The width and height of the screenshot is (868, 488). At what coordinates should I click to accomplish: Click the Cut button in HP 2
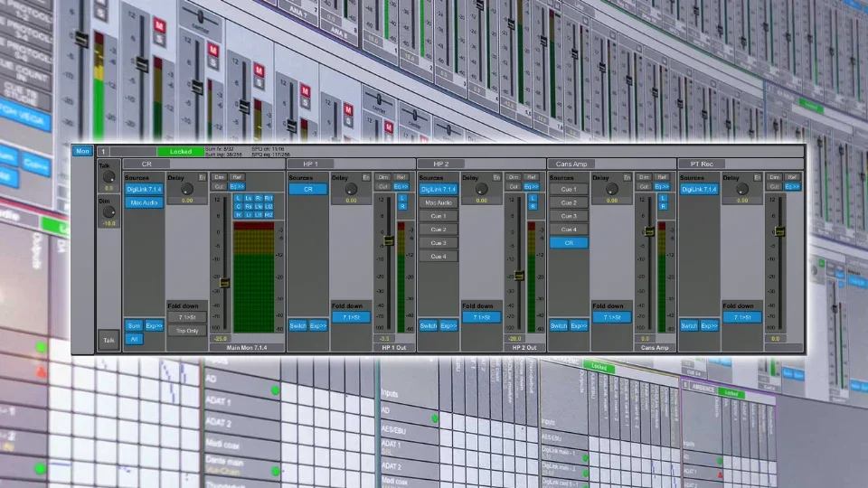pyautogui.click(x=514, y=186)
